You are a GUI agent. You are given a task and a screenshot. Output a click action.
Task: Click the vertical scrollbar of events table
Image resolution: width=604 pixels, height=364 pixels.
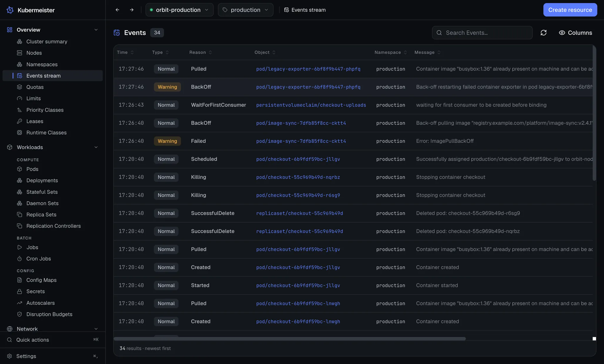(594, 114)
